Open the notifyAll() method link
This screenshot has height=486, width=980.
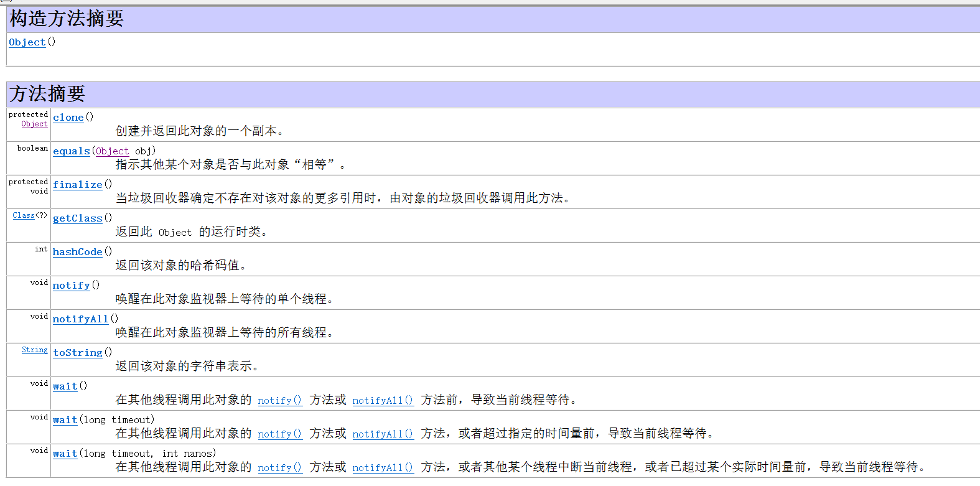pos(80,319)
